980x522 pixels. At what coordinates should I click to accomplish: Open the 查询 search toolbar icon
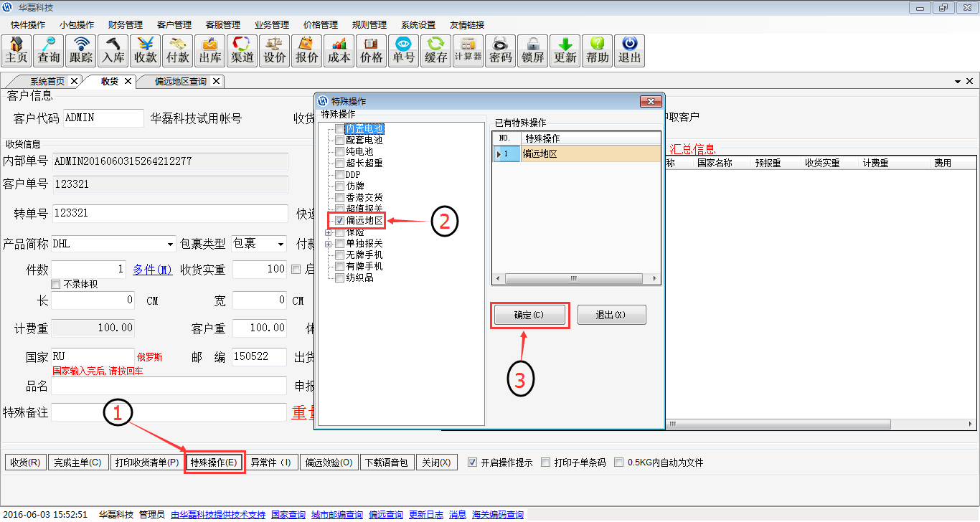coord(49,51)
